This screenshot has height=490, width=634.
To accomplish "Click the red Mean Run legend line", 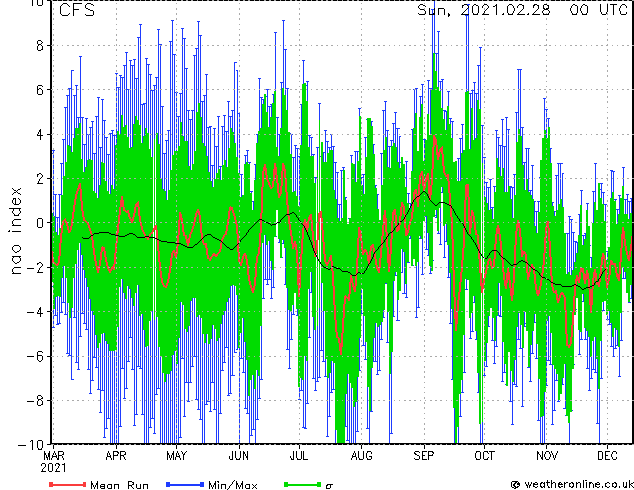I will (68, 484).
